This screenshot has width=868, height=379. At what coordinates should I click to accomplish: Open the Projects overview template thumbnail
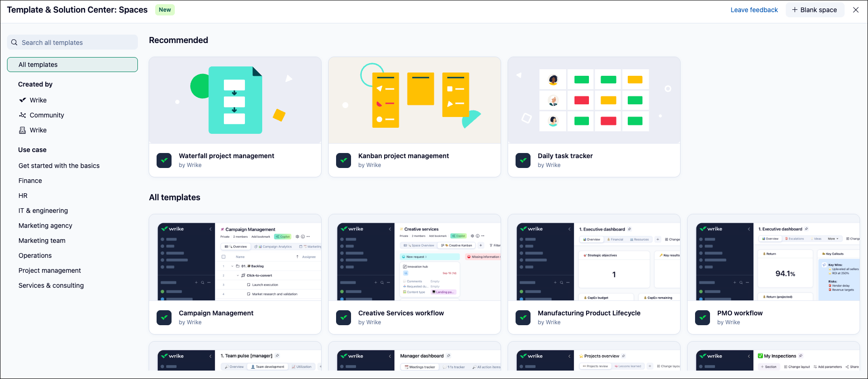click(594, 356)
